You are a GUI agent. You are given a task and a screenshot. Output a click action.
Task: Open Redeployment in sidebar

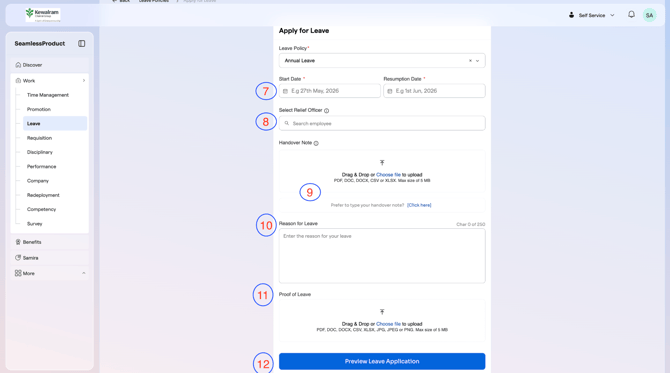(x=43, y=195)
